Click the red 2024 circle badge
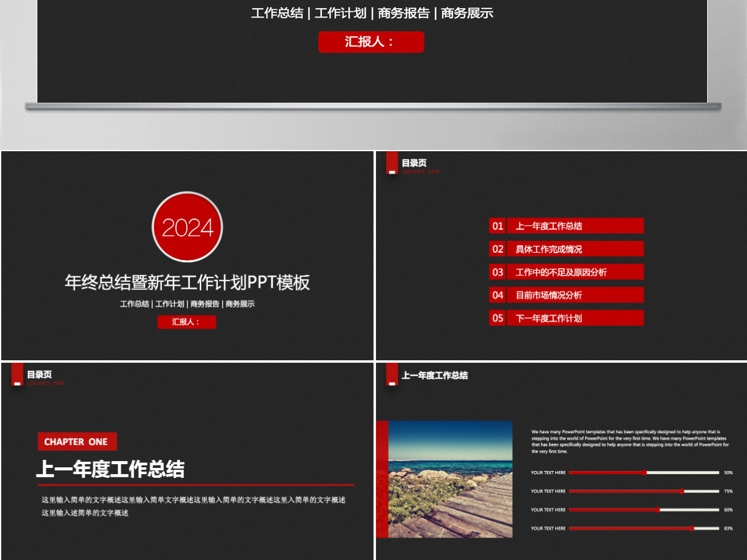Image resolution: width=747 pixels, height=560 pixels. pyautogui.click(x=187, y=227)
